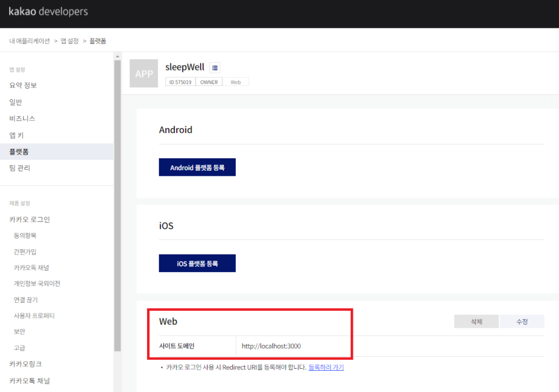
Task: Open 일반 in the sidebar
Action: pos(16,102)
